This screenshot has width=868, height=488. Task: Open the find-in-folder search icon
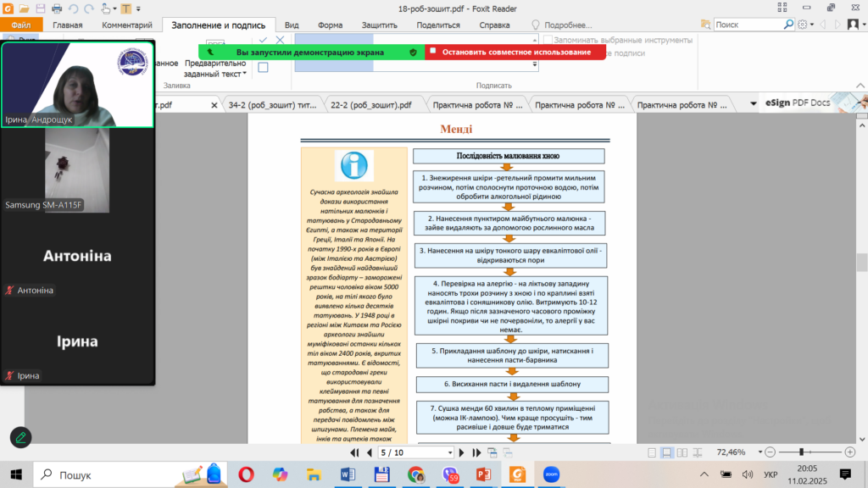[705, 25]
